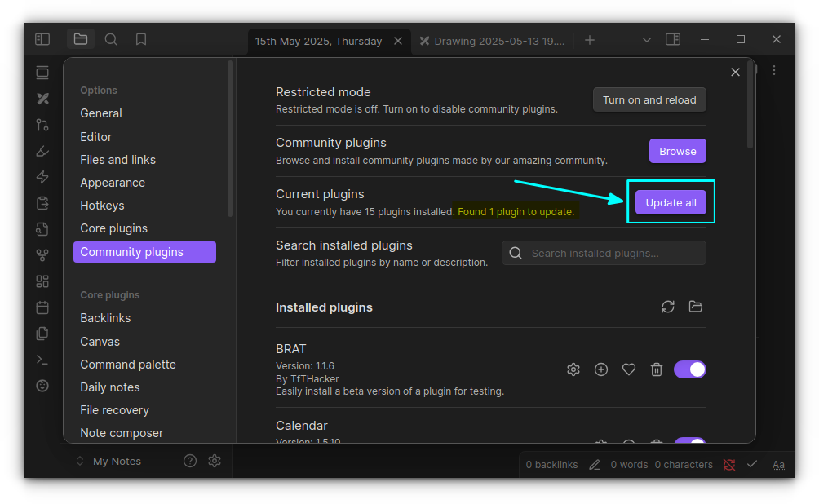Click the heart icon on BRAT plugin
Screen dimensions: 819x504
(629, 369)
